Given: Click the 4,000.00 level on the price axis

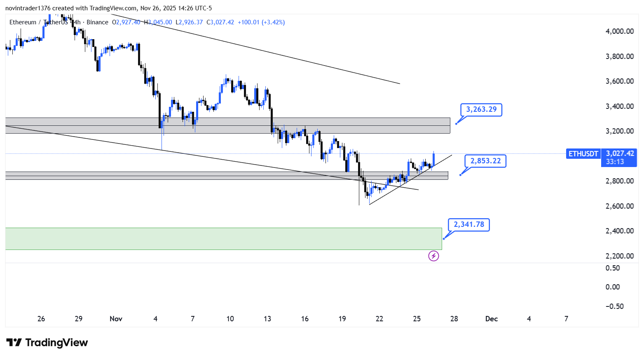Looking at the screenshot, I should (x=619, y=31).
